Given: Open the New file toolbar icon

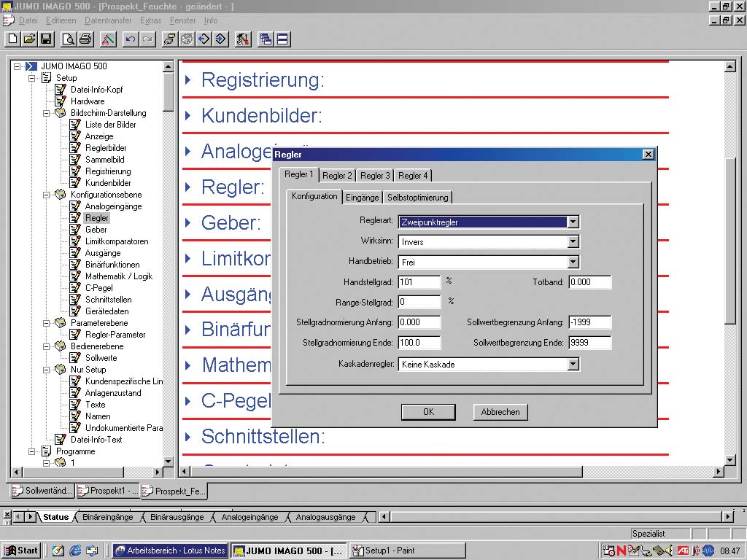Looking at the screenshot, I should pos(12,39).
